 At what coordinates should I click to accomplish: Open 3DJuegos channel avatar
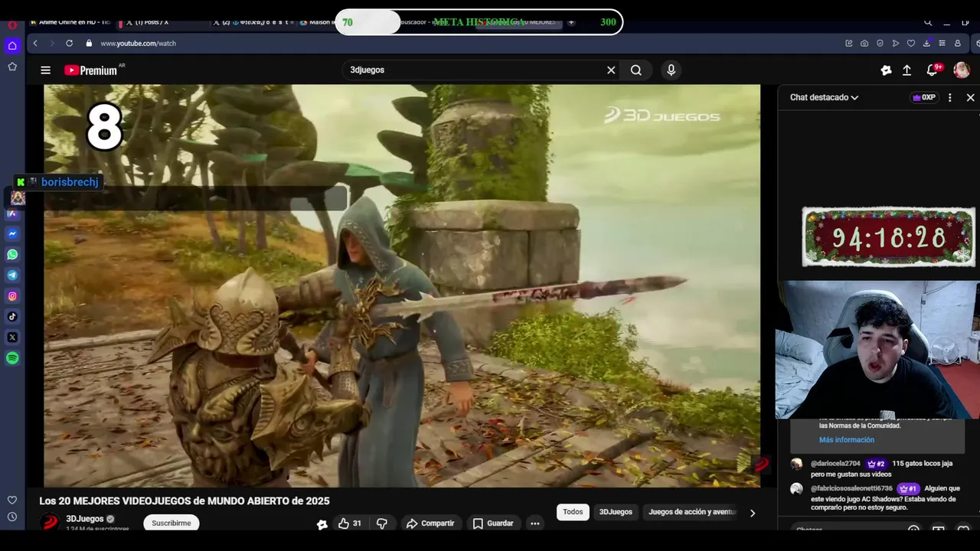pyautogui.click(x=50, y=523)
